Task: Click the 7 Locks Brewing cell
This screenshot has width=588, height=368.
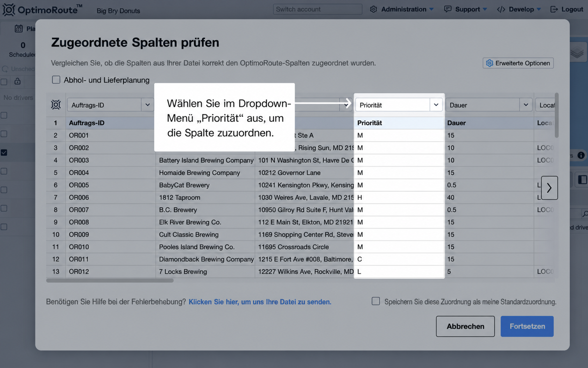Action: [x=205, y=271]
